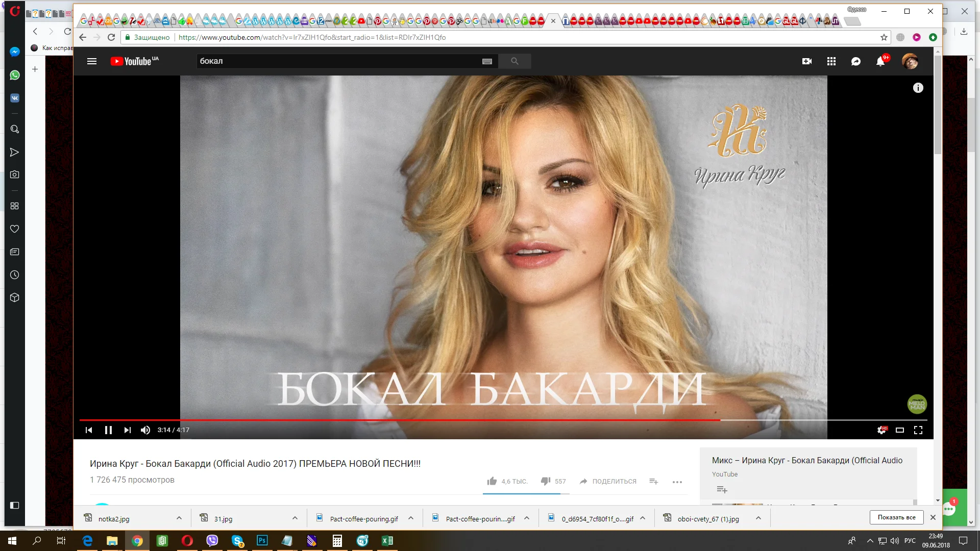980x551 pixels.
Task: Click Показать все downloads button
Action: [x=896, y=517]
